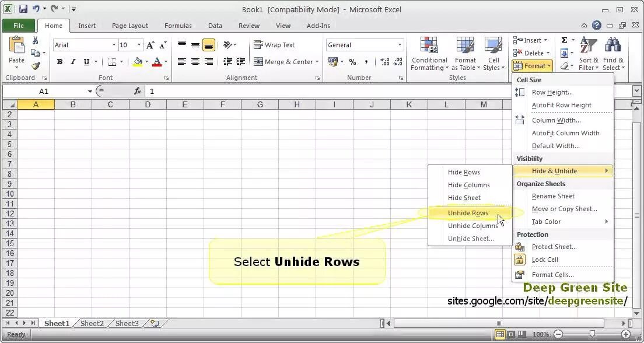Click the Top Align icon
This screenshot has width=644, height=343.
182,45
